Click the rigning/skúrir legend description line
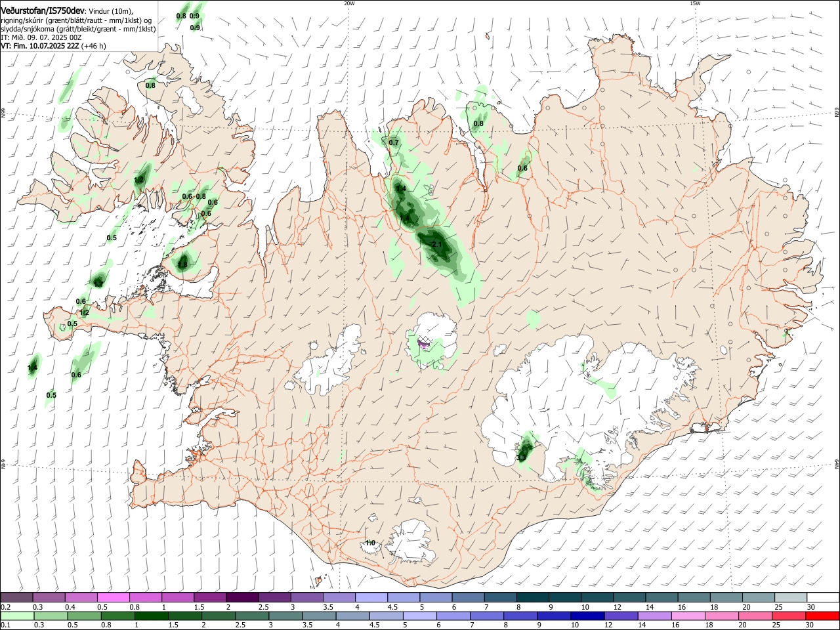Image resolution: width=840 pixels, height=630 pixels. tap(76, 20)
